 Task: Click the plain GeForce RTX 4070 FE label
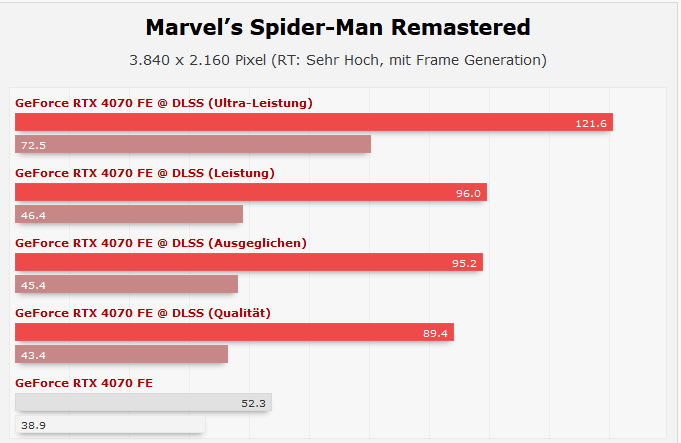click(84, 383)
